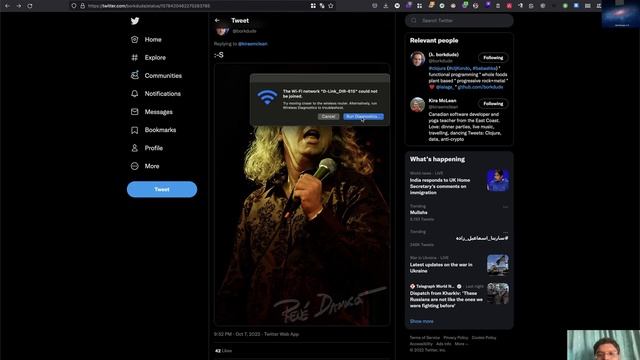Click the Twitter bird logo
Image resolution: width=640 pixels, height=360 pixels.
(135, 21)
